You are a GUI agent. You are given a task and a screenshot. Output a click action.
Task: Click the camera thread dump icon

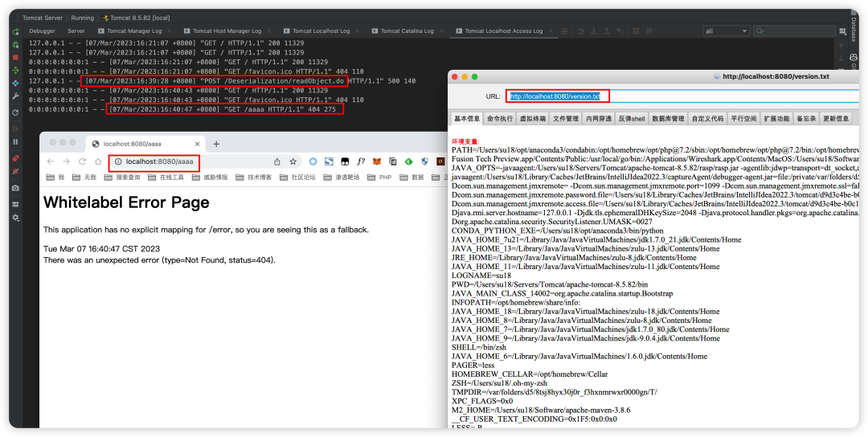click(x=15, y=188)
